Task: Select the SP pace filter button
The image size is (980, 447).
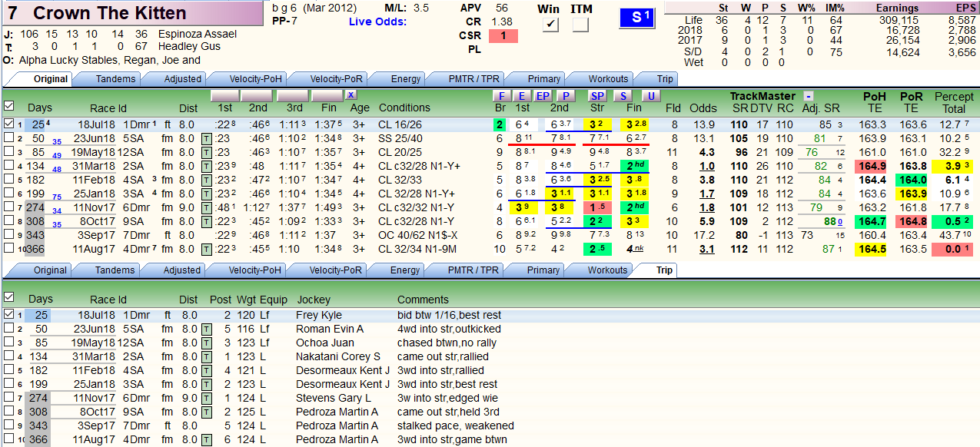Action: [597, 96]
